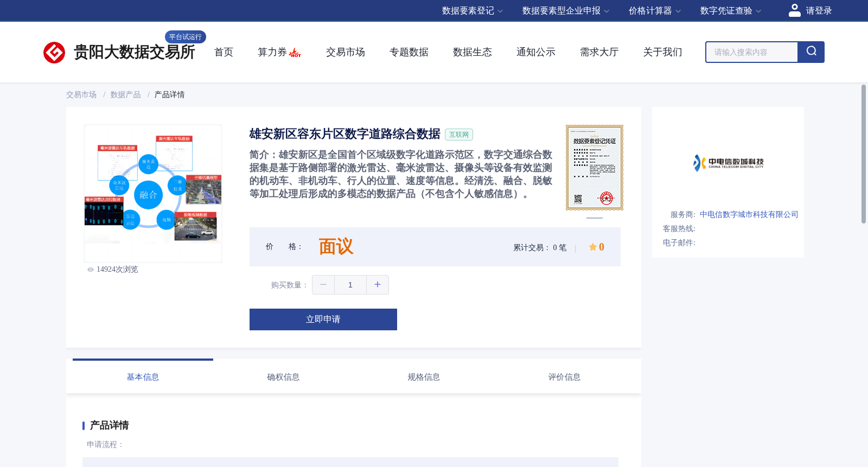Click the China Telecom Digital City logo
Screen dimensions: 868x467
point(728,163)
